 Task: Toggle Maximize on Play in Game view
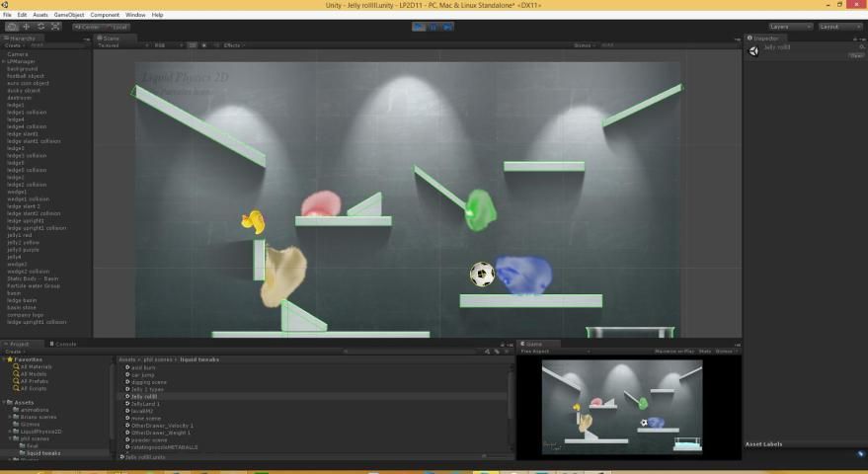[673, 351]
